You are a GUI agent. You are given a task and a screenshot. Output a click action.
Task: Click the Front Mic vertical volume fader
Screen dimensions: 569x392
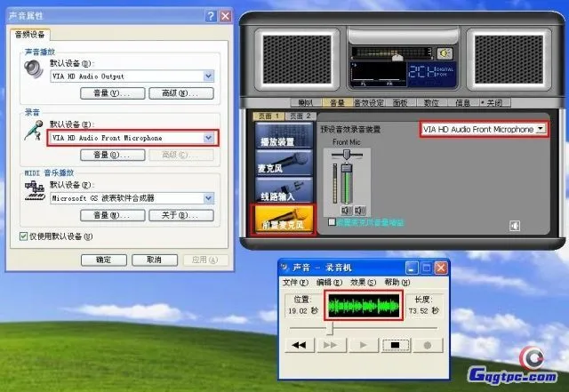347,168
